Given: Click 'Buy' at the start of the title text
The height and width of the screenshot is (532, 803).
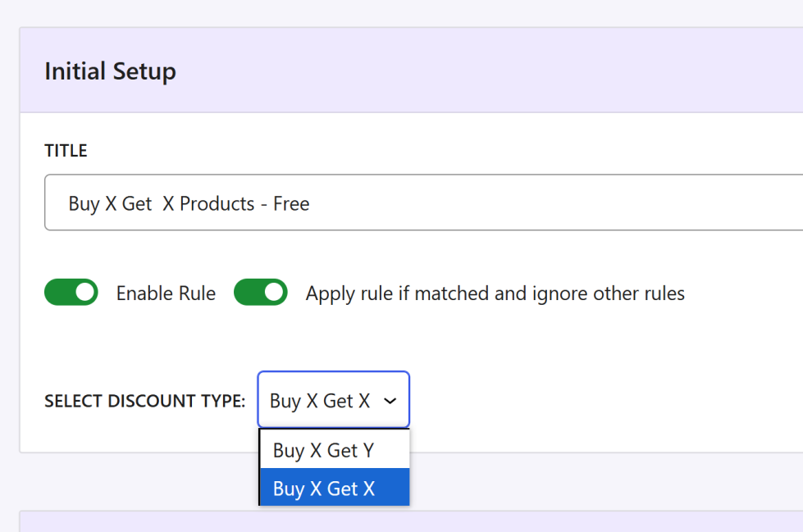Looking at the screenshot, I should 84,203.
